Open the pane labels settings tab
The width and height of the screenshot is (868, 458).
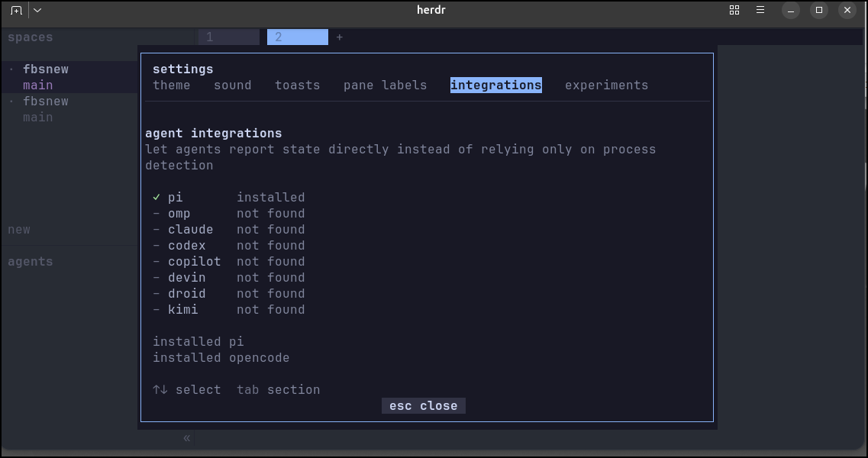(385, 85)
